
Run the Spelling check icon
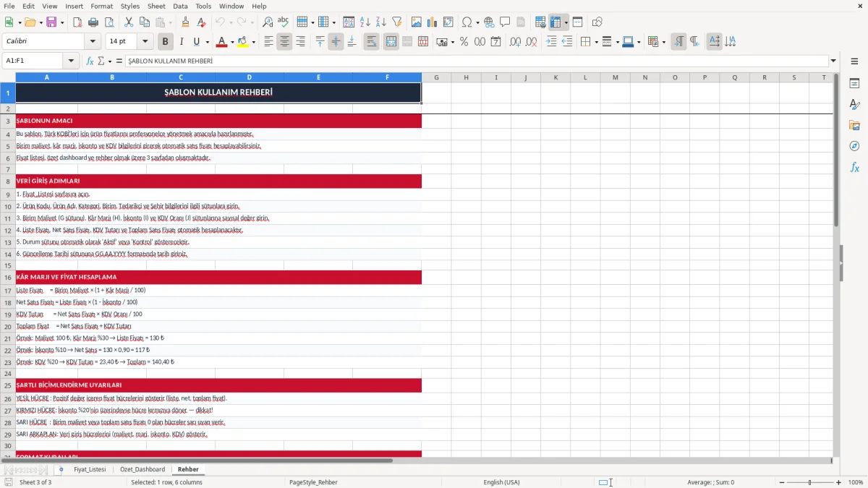click(284, 22)
